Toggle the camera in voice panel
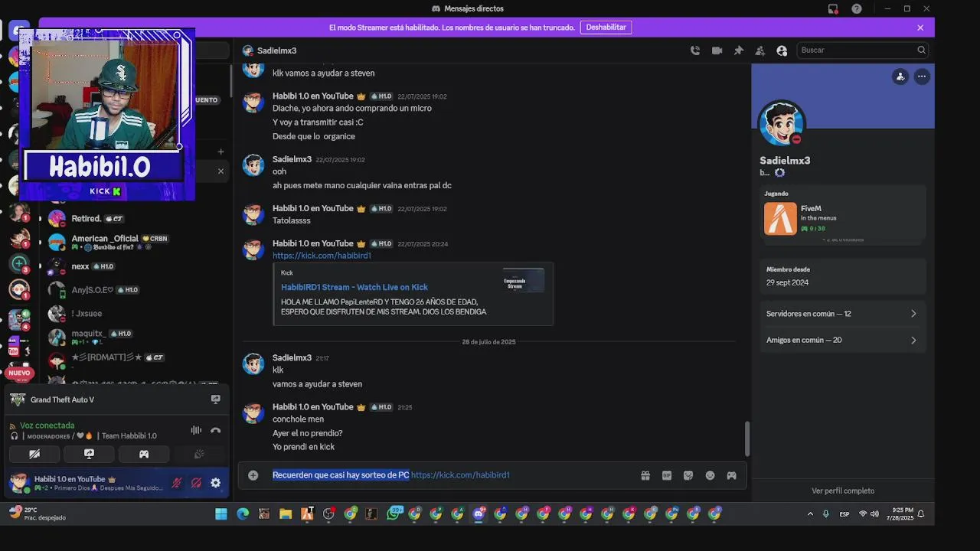 (x=34, y=454)
